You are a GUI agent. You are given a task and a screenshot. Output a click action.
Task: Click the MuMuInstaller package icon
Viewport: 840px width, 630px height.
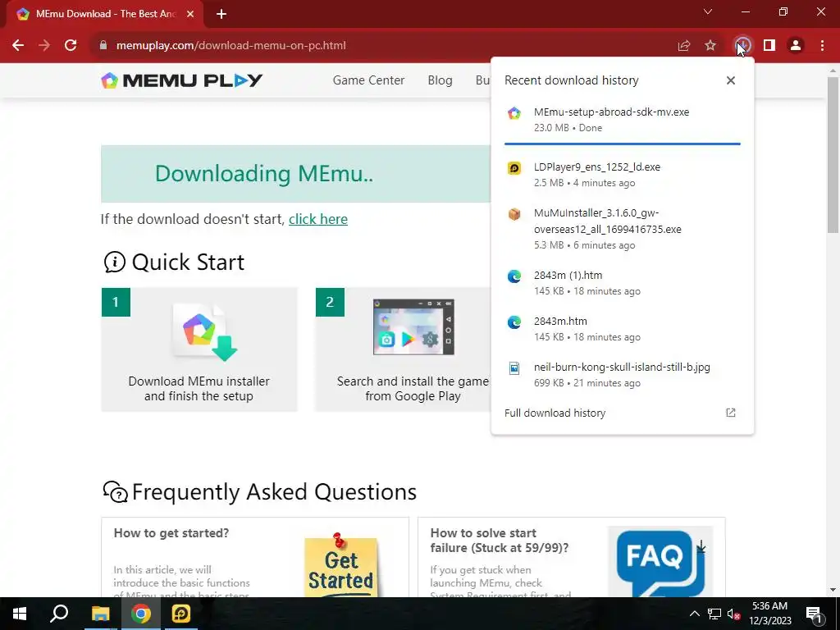coord(514,214)
